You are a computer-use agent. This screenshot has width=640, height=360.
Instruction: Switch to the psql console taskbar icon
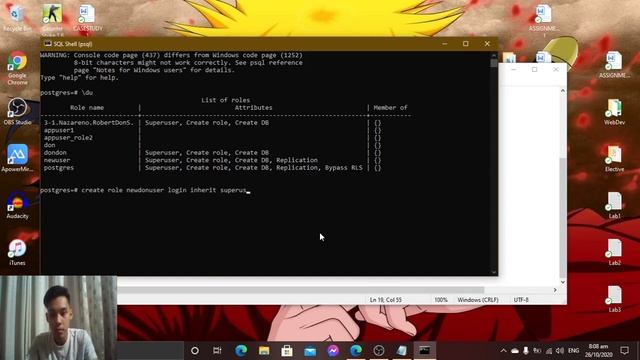click(424, 351)
